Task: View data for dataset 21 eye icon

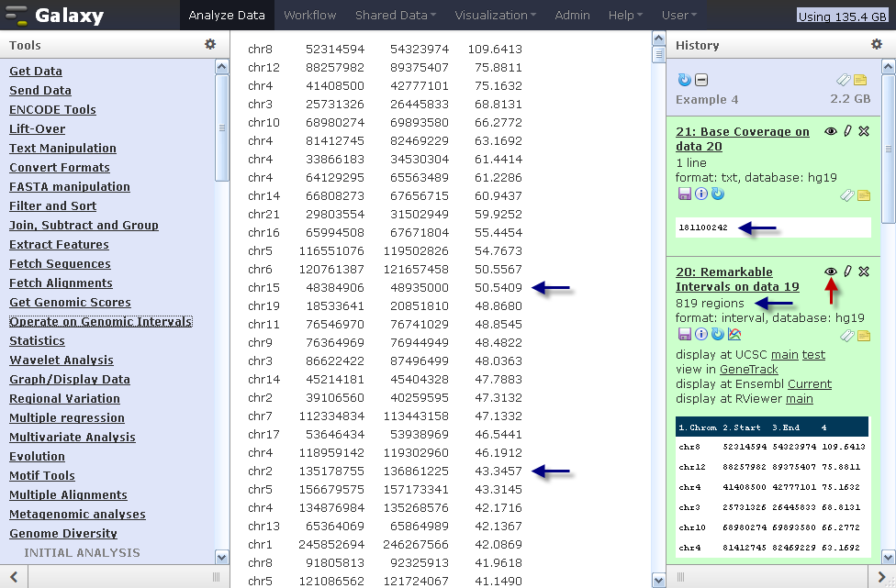Action: point(831,131)
